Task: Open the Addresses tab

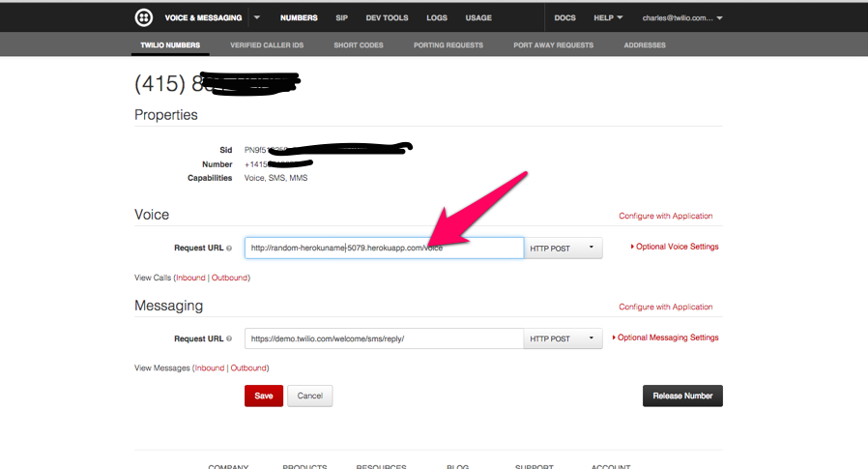Action: coord(645,44)
